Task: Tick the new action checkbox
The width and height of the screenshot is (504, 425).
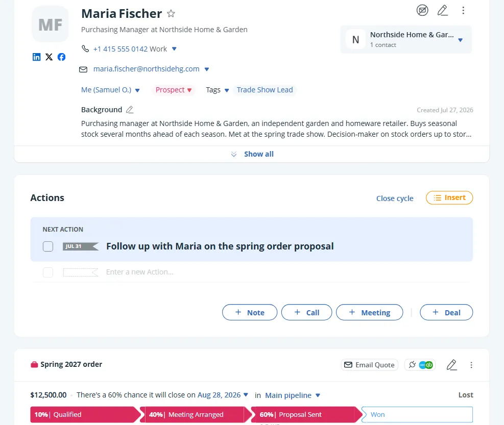Action: tap(48, 272)
